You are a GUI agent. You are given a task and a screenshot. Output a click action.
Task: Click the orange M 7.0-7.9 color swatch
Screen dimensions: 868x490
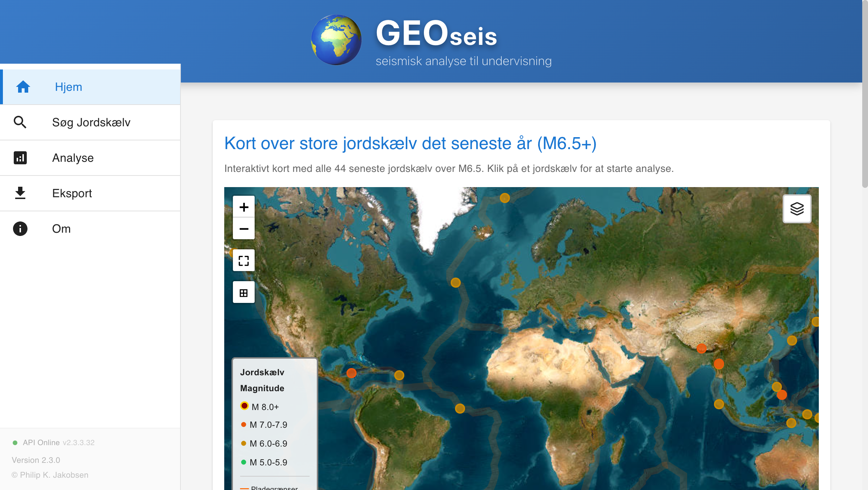(x=243, y=424)
